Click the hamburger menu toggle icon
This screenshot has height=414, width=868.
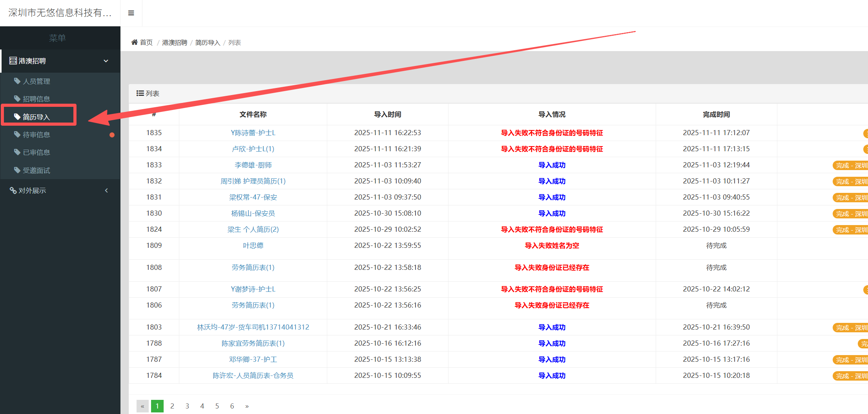click(x=131, y=13)
